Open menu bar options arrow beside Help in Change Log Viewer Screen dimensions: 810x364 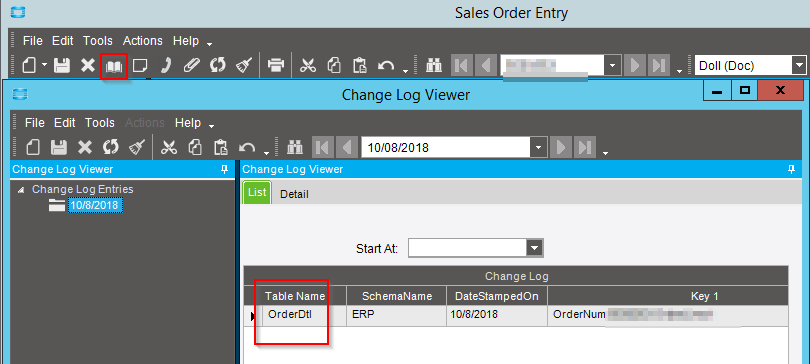[x=211, y=125]
